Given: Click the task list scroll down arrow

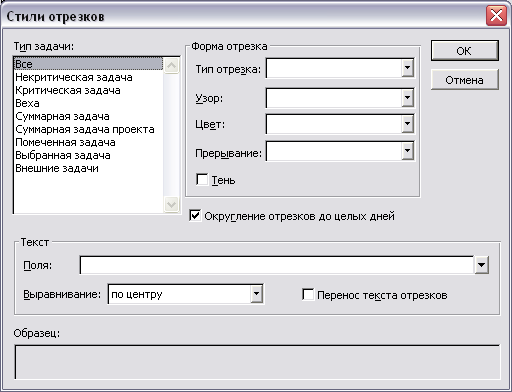Looking at the screenshot, I should click(x=171, y=204).
